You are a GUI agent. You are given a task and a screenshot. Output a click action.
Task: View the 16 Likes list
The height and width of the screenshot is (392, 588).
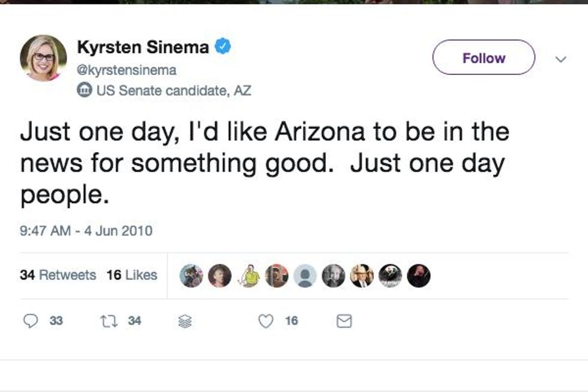tap(132, 275)
